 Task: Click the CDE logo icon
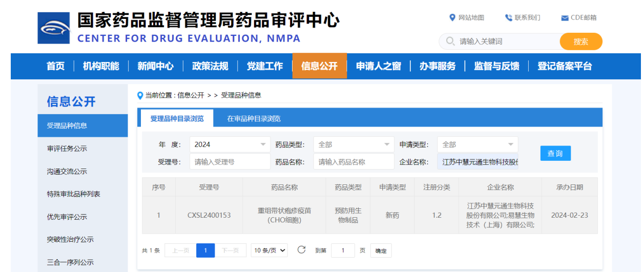click(x=54, y=28)
